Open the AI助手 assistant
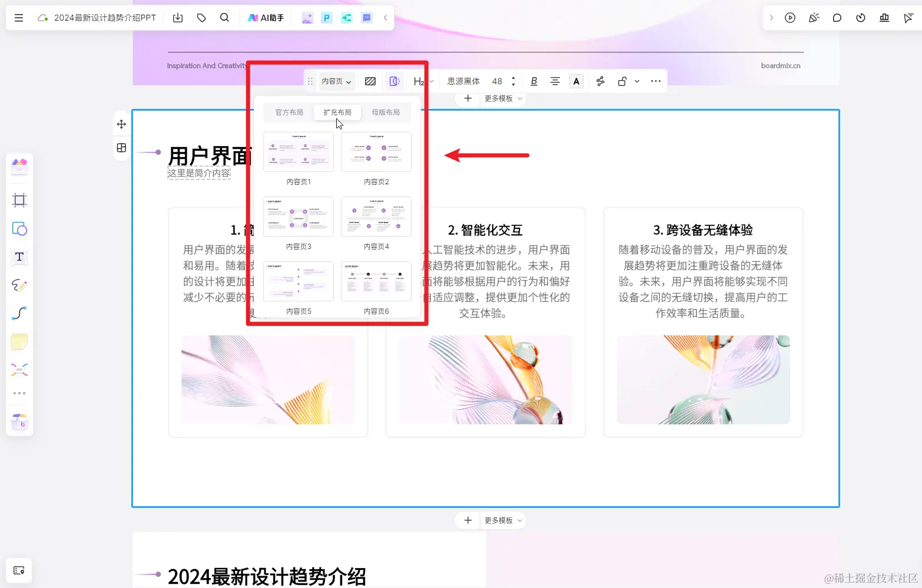 tap(266, 18)
